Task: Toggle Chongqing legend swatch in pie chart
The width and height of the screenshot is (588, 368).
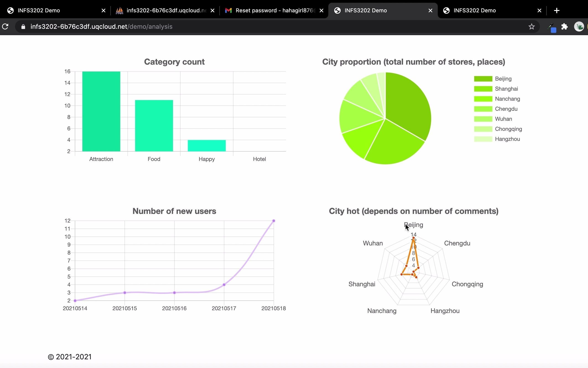Action: pyautogui.click(x=483, y=129)
